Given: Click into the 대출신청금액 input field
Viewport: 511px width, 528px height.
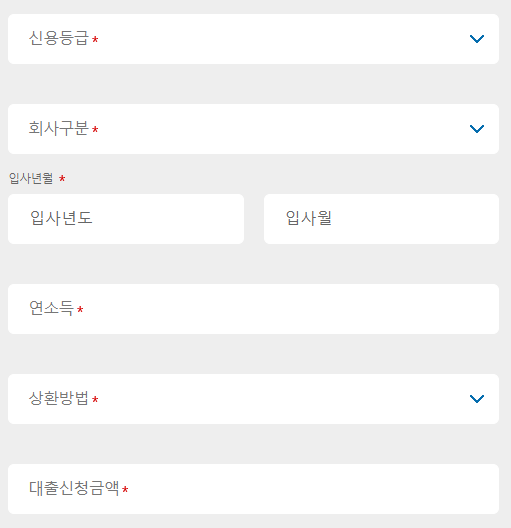Looking at the screenshot, I should [x=253, y=489].
